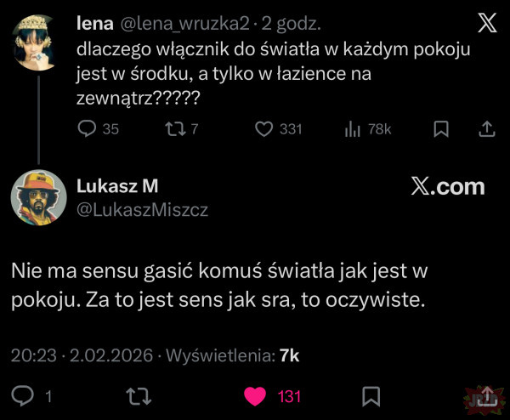Open the X.com logo link
The height and width of the screenshot is (420, 510).
pyautogui.click(x=447, y=187)
